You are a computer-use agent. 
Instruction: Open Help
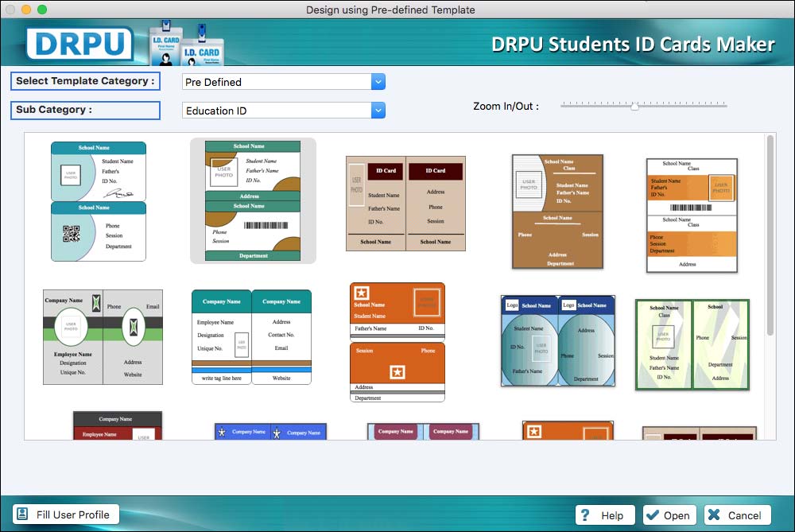pyautogui.click(x=605, y=515)
